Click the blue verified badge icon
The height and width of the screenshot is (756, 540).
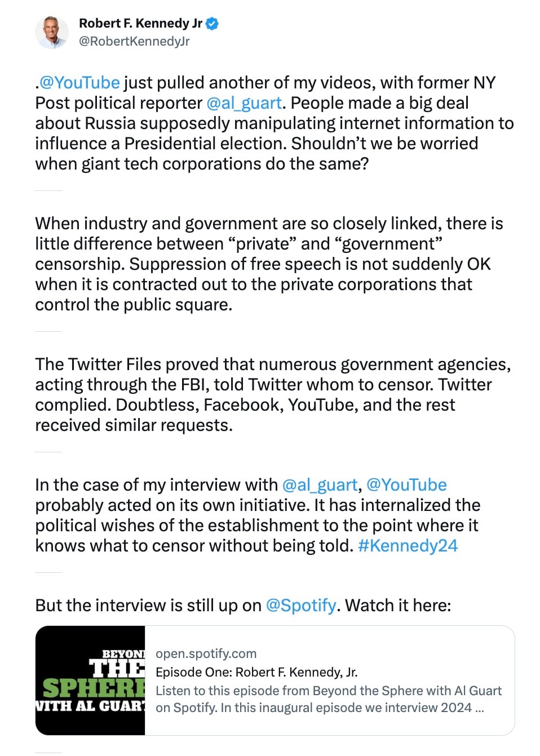pos(213,24)
